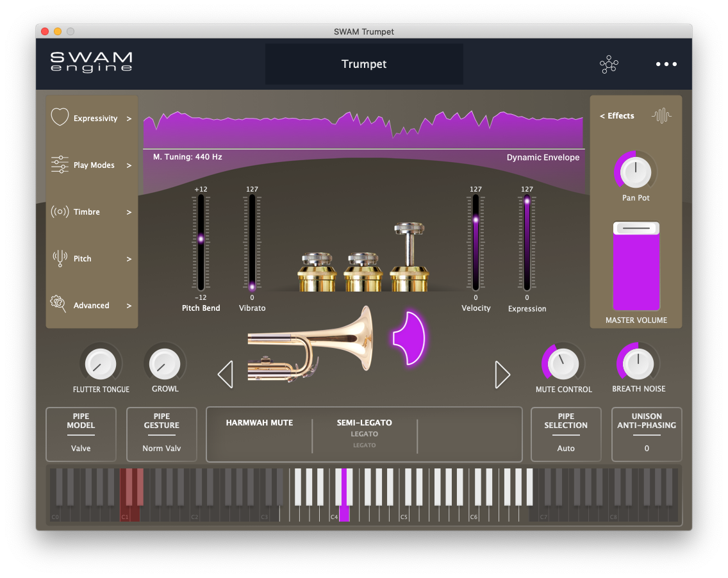Open the MIDI mapping node icon
This screenshot has width=728, height=578.
609,64
